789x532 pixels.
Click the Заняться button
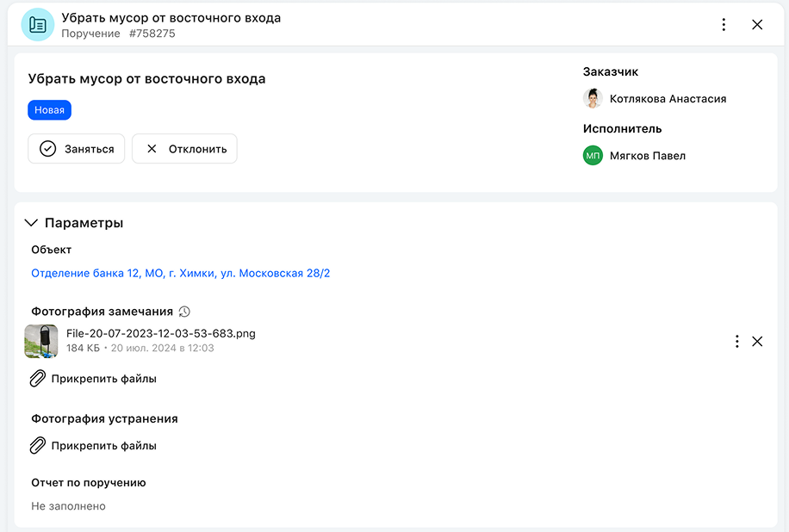pyautogui.click(x=77, y=149)
